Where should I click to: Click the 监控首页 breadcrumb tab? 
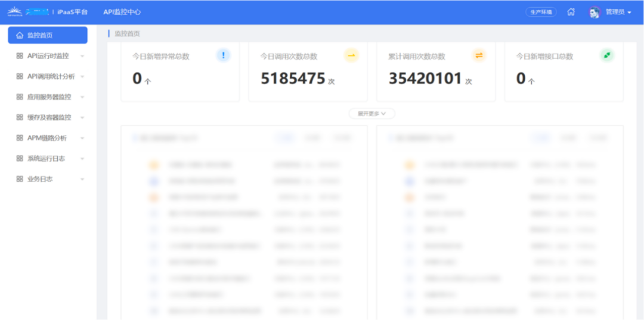click(x=126, y=34)
